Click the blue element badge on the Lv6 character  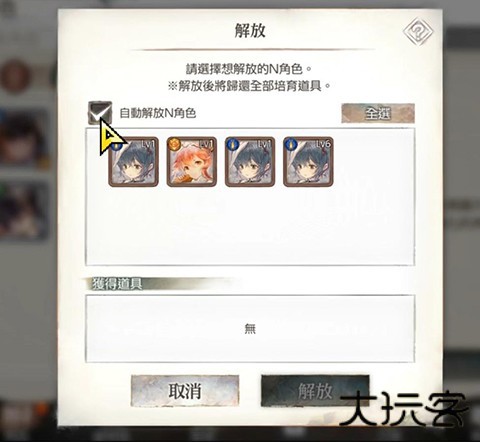(291, 144)
